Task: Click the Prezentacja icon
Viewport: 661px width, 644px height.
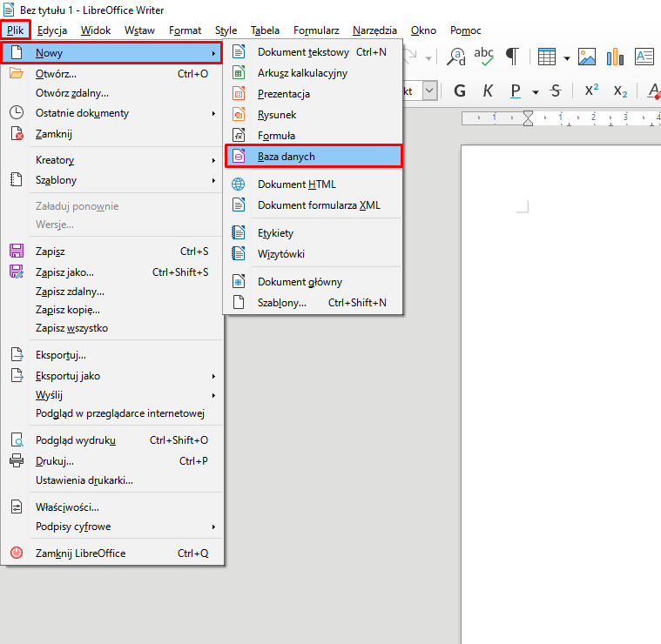Action: point(239,93)
